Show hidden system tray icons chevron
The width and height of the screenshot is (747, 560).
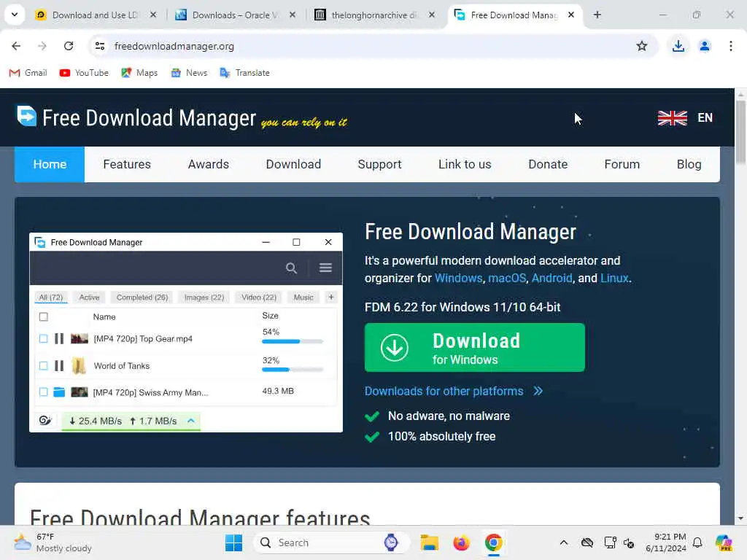coord(564,542)
